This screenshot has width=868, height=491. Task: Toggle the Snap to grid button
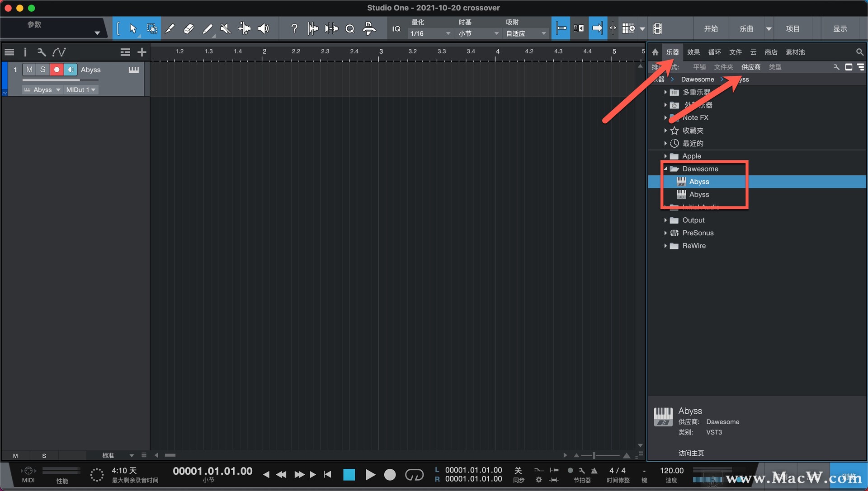point(561,29)
